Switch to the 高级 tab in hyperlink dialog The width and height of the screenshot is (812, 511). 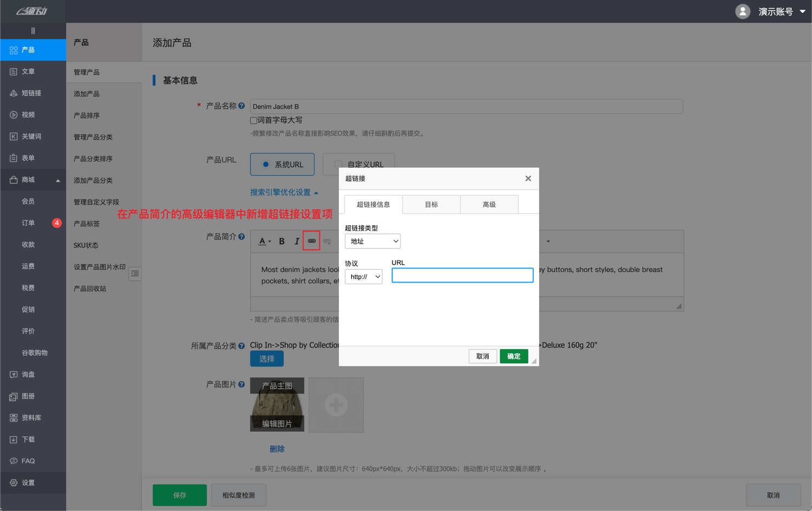coord(489,204)
